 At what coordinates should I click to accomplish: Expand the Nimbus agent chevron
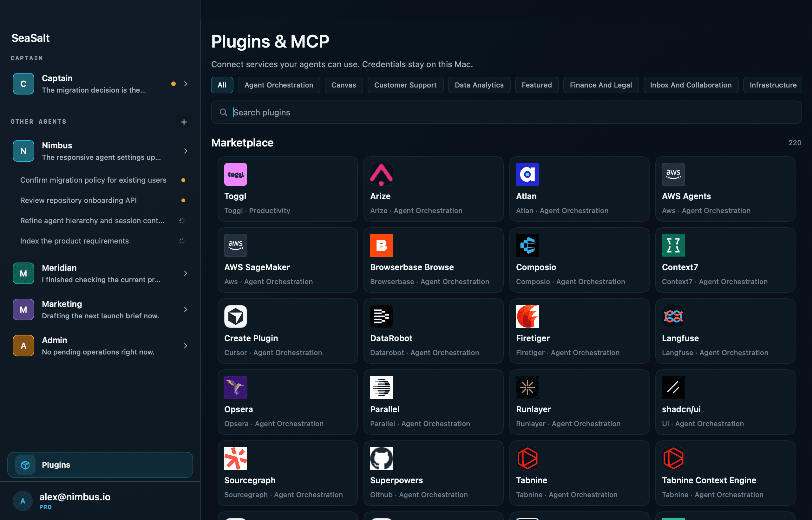[x=186, y=151]
